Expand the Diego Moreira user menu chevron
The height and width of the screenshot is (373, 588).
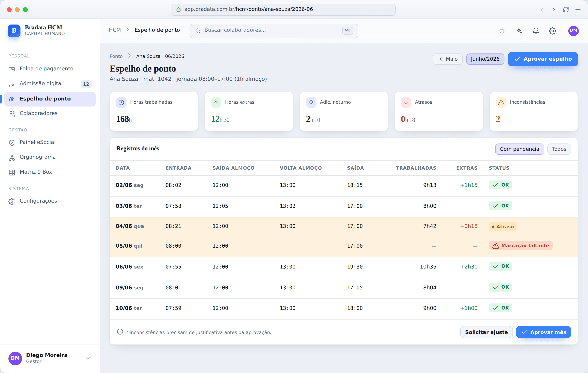click(x=88, y=358)
